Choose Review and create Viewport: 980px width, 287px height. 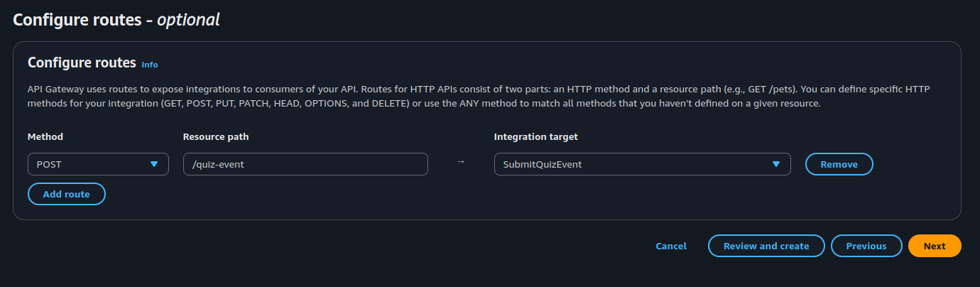tap(766, 246)
